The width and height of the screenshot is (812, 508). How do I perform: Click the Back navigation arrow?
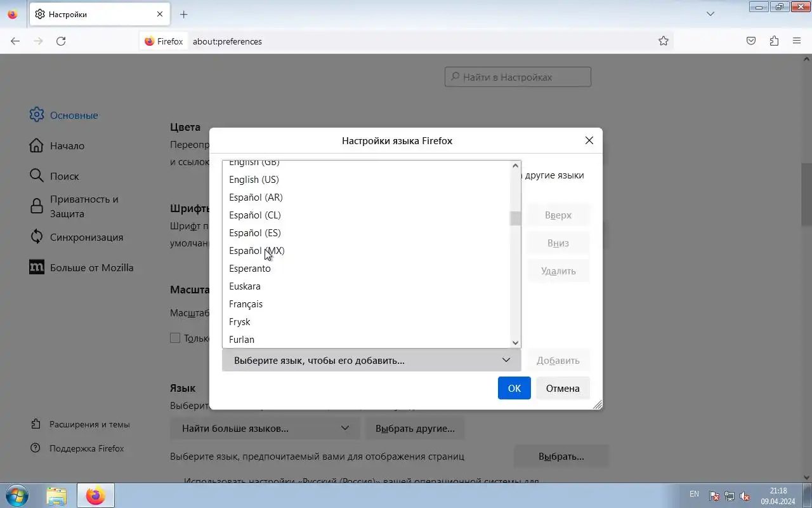click(15, 41)
